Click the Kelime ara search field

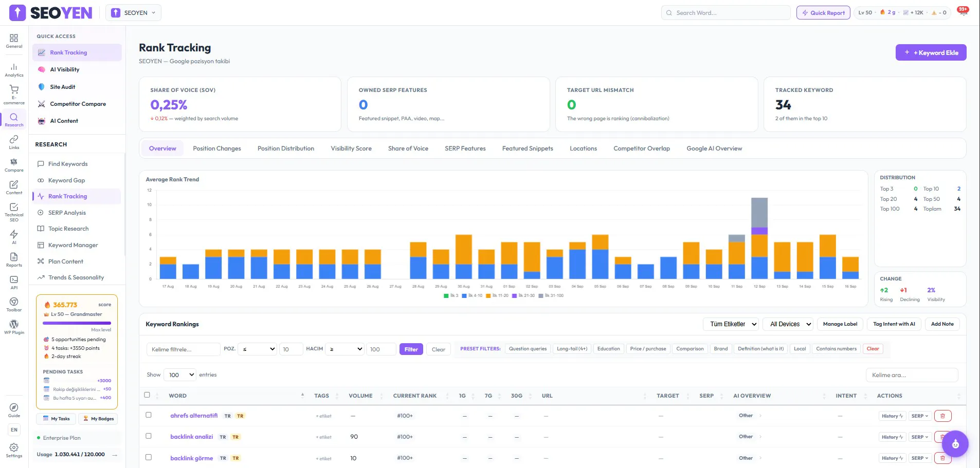click(912, 375)
